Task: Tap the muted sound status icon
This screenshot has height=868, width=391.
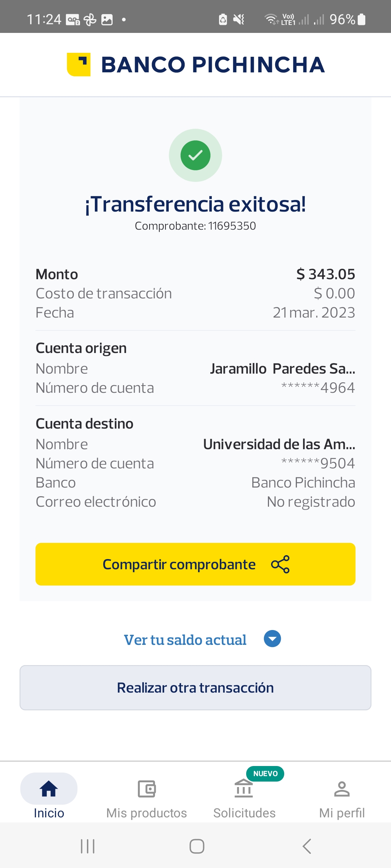Action: coord(239,19)
